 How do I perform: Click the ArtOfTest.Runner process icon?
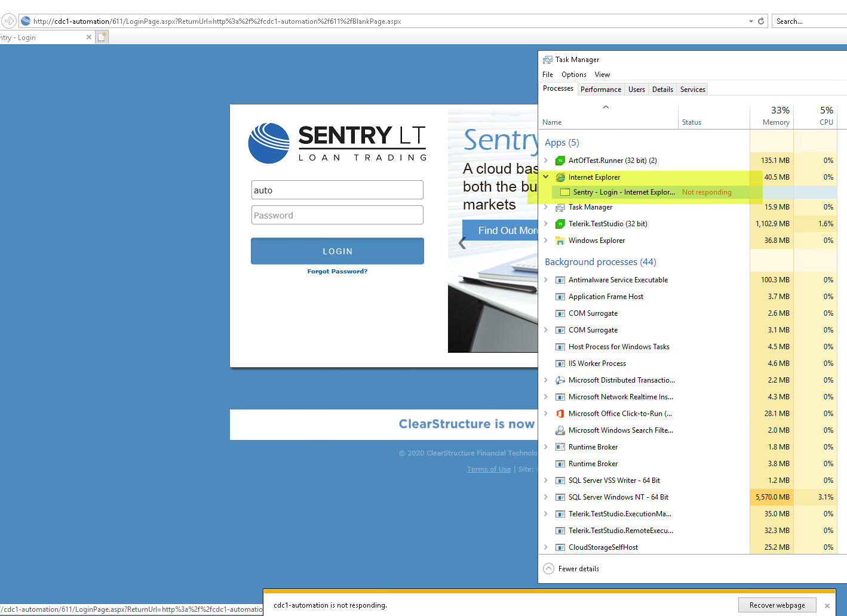tap(560, 161)
